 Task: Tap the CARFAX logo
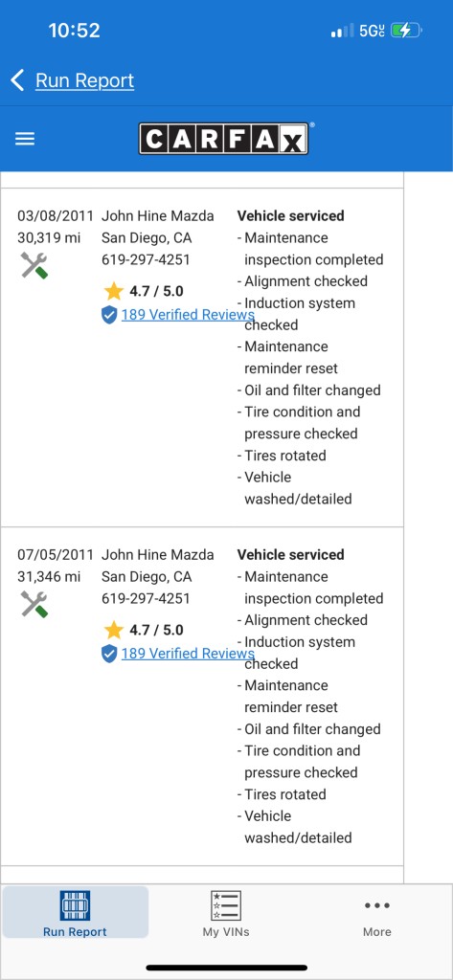coord(223,138)
